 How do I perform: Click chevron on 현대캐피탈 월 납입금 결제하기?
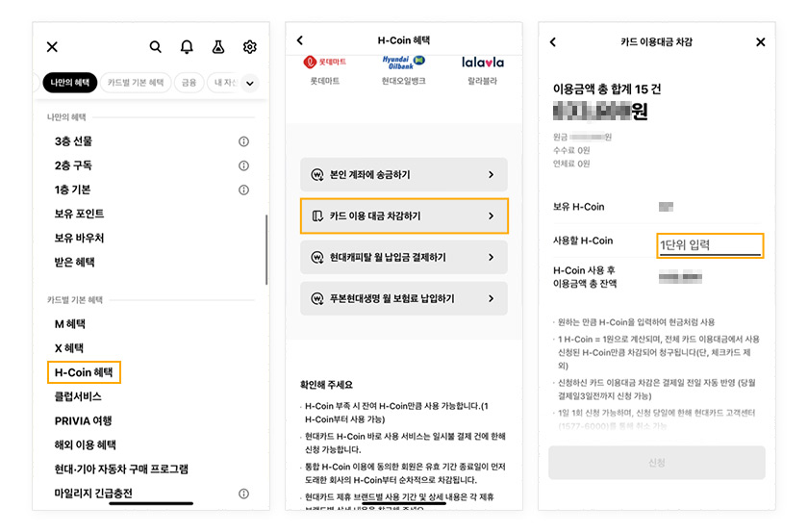click(x=492, y=257)
